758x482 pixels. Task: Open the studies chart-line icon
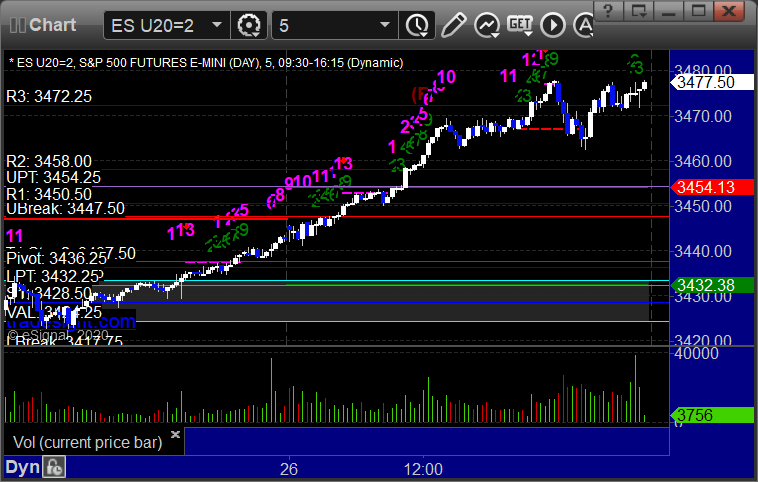pos(486,25)
